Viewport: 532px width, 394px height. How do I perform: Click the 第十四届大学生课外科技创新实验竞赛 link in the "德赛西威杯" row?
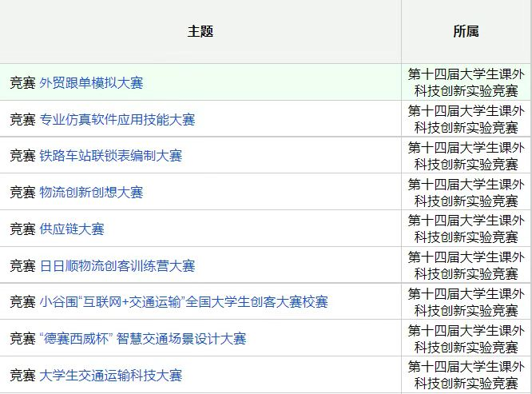pyautogui.click(x=466, y=338)
